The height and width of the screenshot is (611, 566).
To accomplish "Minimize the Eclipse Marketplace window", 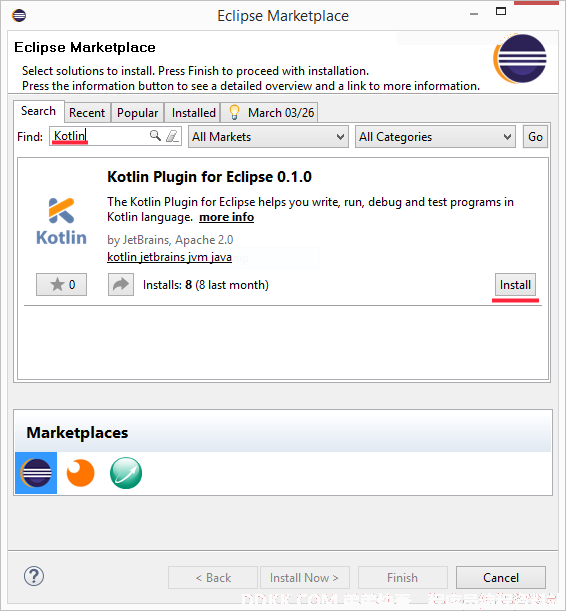I will pos(474,14).
